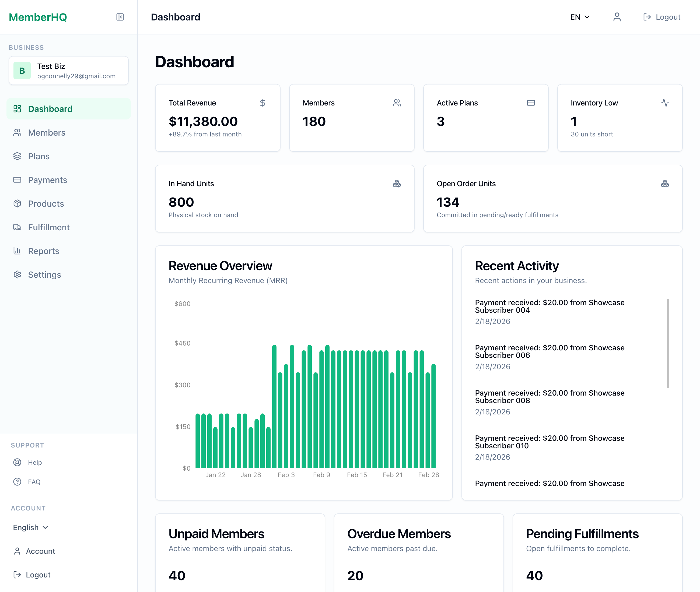
Task: Open the user profile icon in top bar
Action: [x=617, y=17]
